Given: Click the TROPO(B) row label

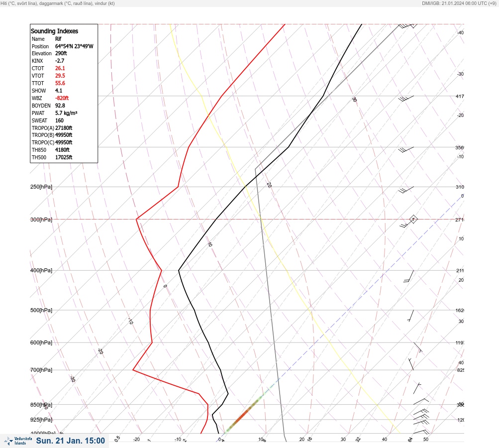Looking at the screenshot, I should click(43, 135).
